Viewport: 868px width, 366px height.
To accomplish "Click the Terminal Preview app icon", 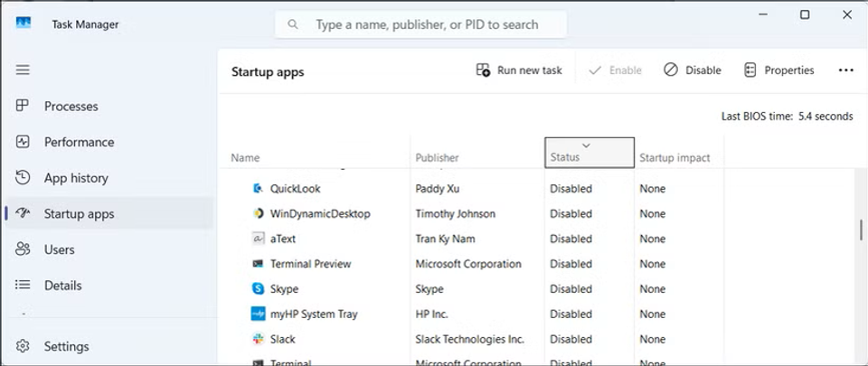I will click(258, 264).
